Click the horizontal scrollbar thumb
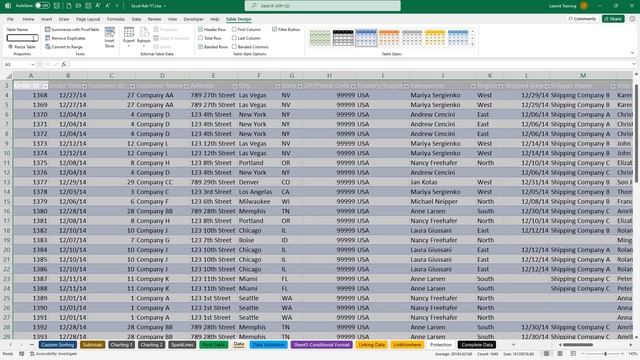This screenshot has height=360, width=640. (x=578, y=345)
